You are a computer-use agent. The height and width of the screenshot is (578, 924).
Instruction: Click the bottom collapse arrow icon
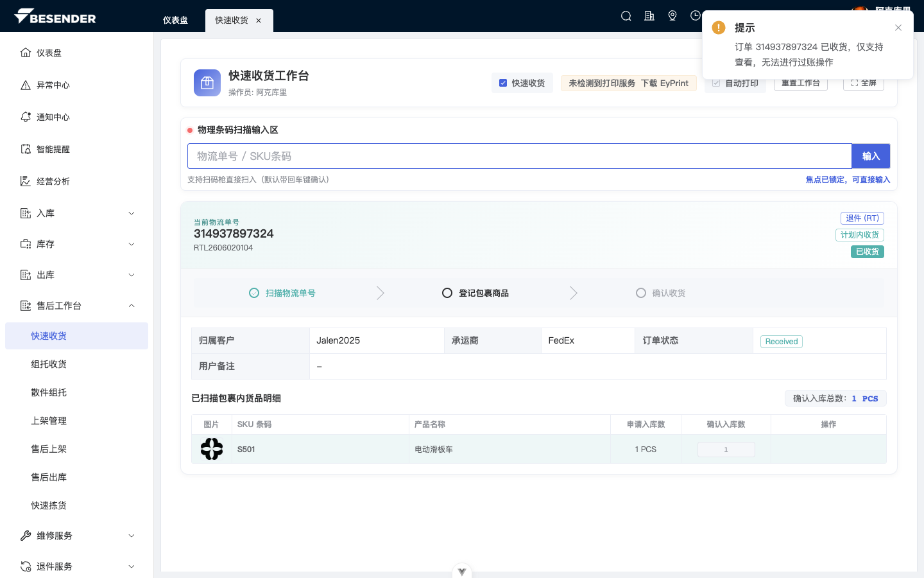(462, 572)
